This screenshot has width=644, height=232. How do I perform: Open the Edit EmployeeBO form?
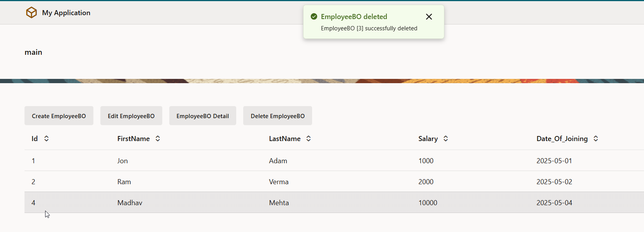pos(131,116)
